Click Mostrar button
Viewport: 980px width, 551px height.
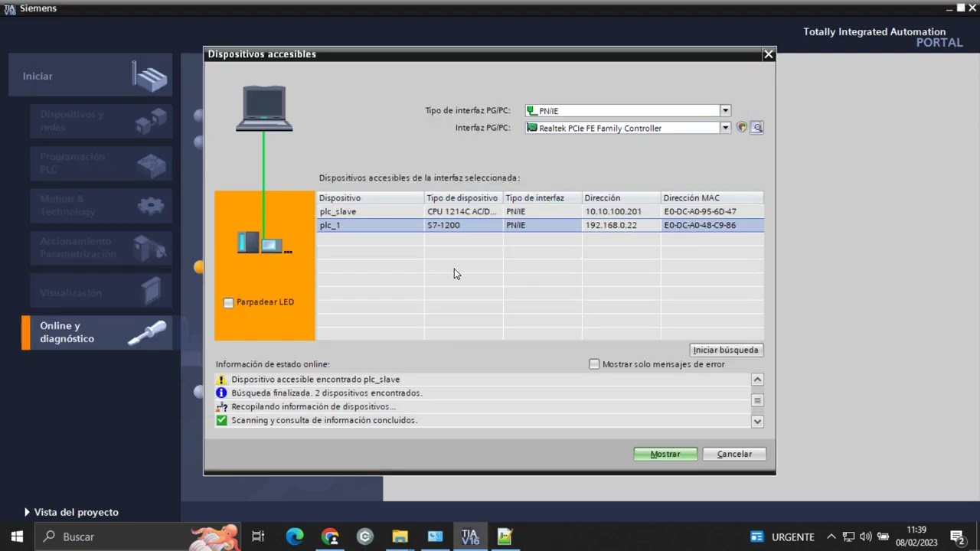tap(665, 454)
